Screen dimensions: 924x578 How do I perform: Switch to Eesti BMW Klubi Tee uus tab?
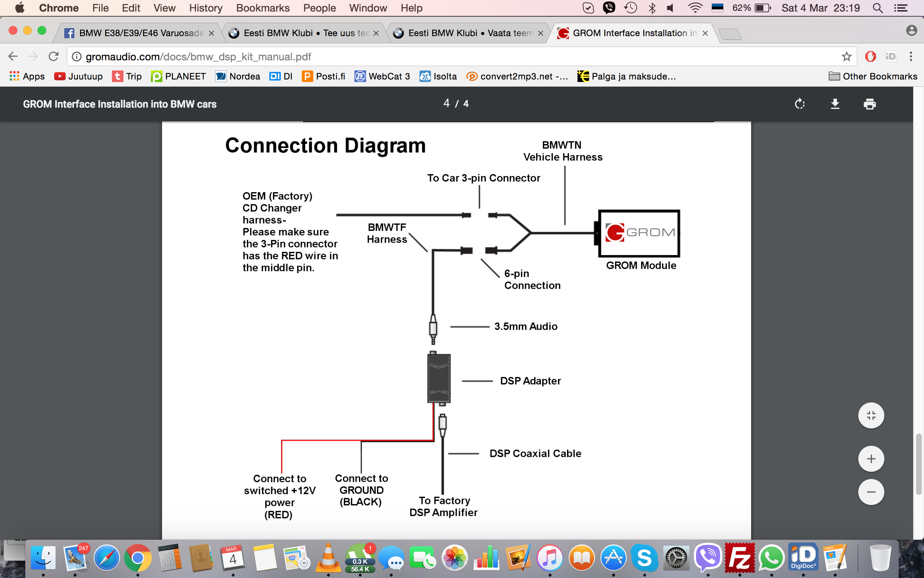coord(304,33)
